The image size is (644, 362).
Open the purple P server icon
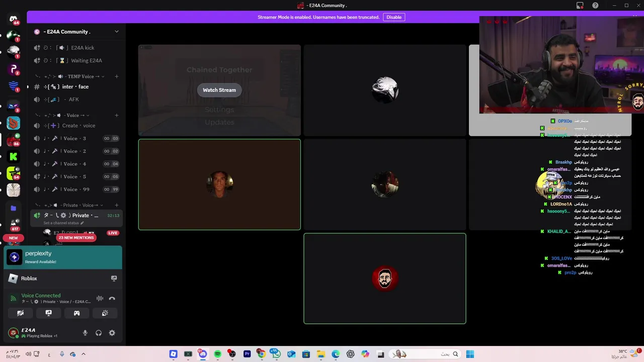coord(14,70)
